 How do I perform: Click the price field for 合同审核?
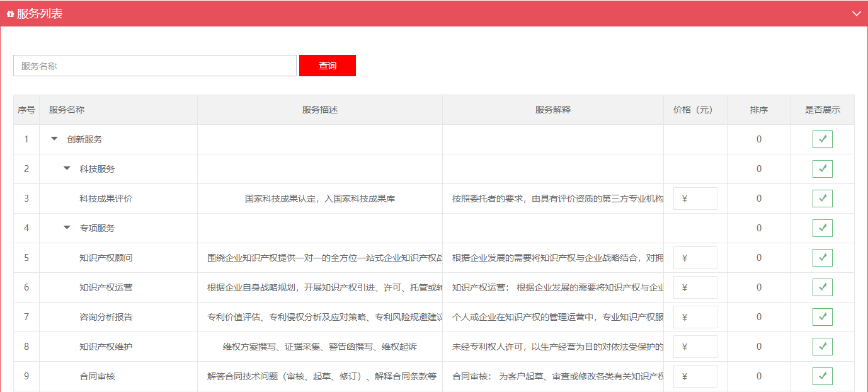click(x=695, y=376)
